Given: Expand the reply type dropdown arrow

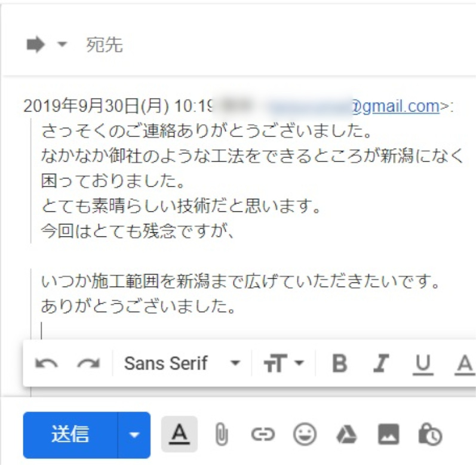Looking at the screenshot, I should [62, 44].
